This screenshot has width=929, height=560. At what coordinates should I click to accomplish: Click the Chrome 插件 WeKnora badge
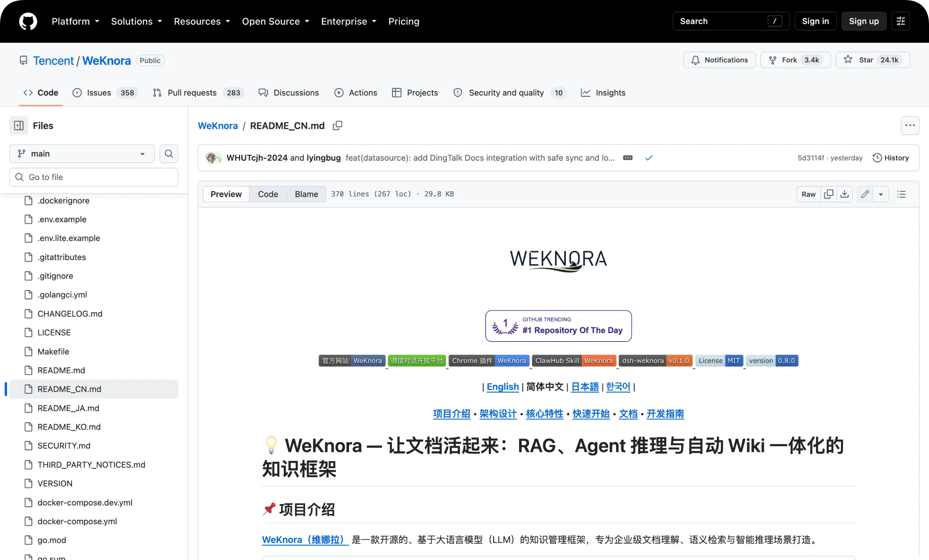click(x=488, y=360)
